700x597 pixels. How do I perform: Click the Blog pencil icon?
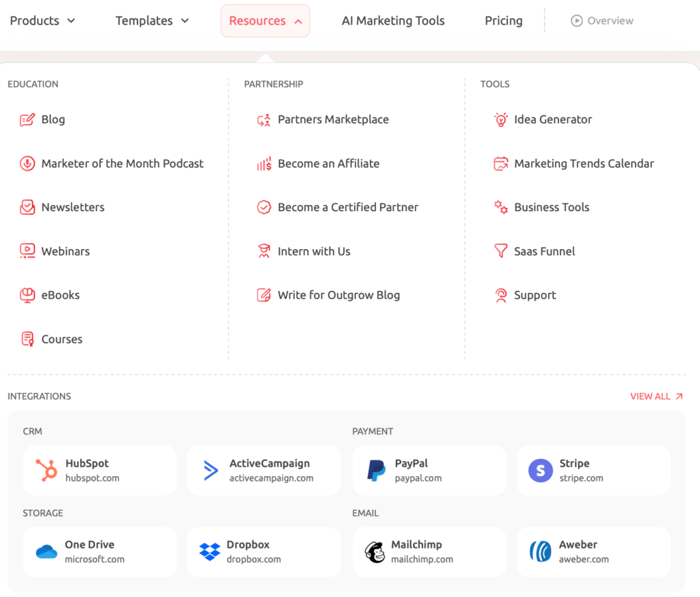click(x=27, y=120)
